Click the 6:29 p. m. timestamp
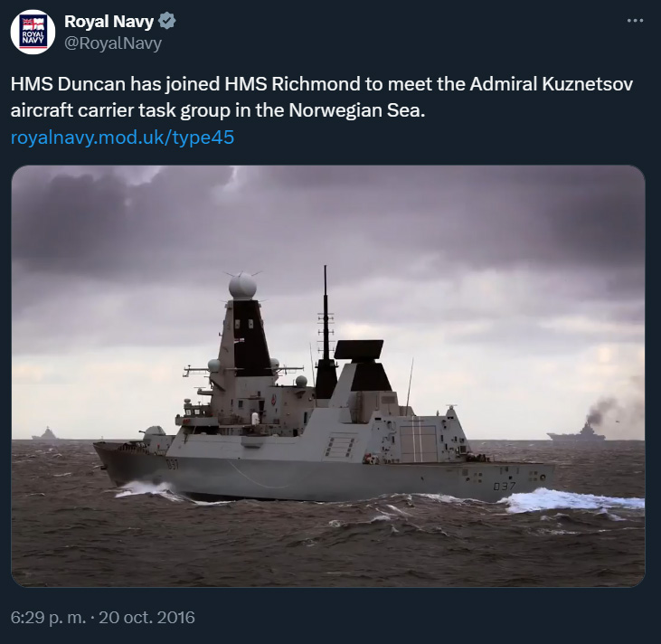 point(48,618)
